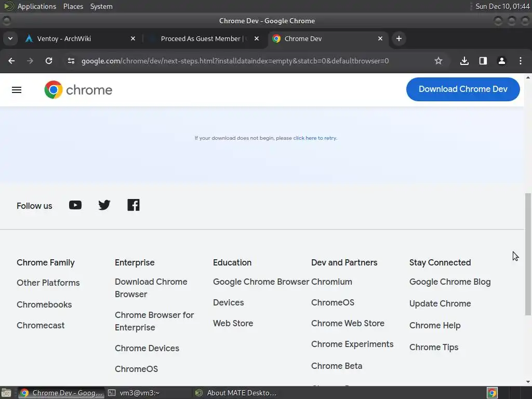This screenshot has width=532, height=399.
Task: Open the System menu
Action: [x=101, y=6]
